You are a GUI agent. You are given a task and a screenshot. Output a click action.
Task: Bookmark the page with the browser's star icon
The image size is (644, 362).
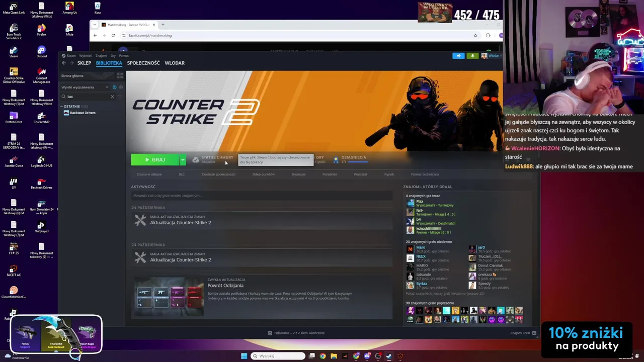(475, 36)
